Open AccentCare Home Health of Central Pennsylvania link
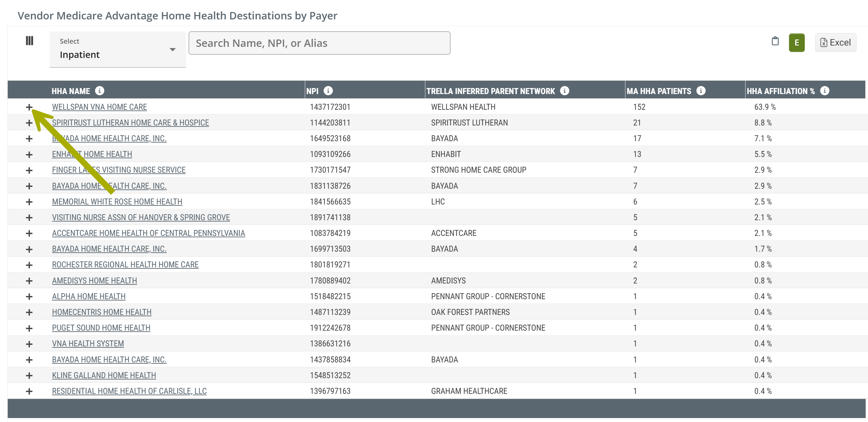 pos(148,233)
